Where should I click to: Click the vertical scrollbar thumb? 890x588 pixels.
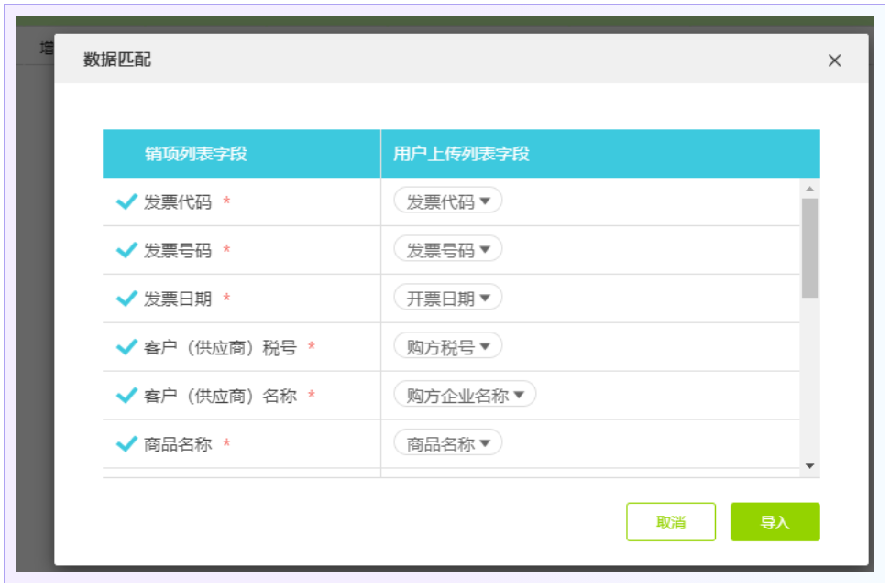(x=809, y=247)
